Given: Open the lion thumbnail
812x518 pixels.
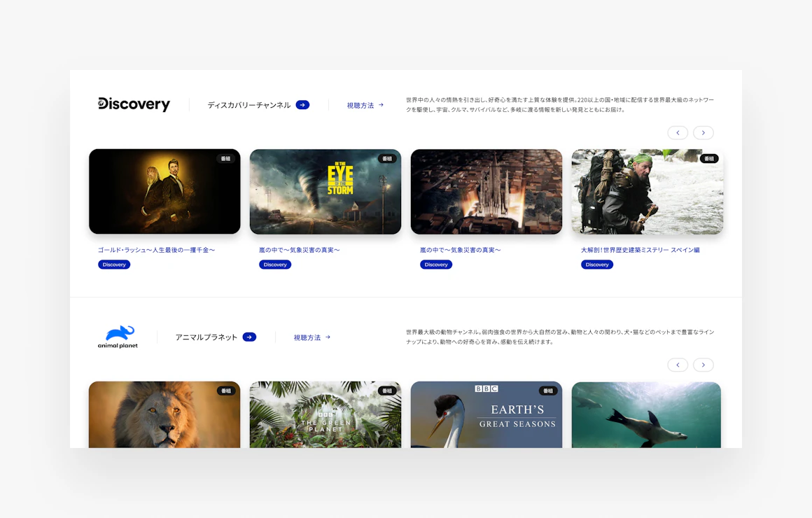Looking at the screenshot, I should (x=164, y=414).
